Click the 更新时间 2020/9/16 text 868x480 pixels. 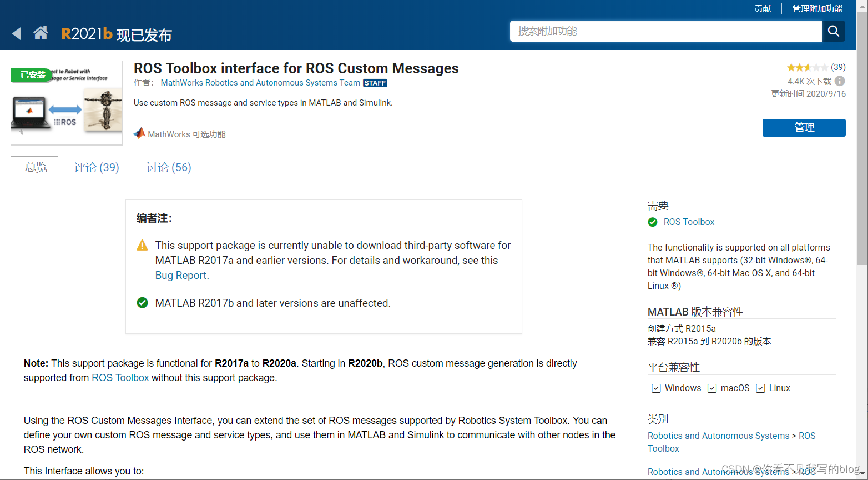point(808,94)
